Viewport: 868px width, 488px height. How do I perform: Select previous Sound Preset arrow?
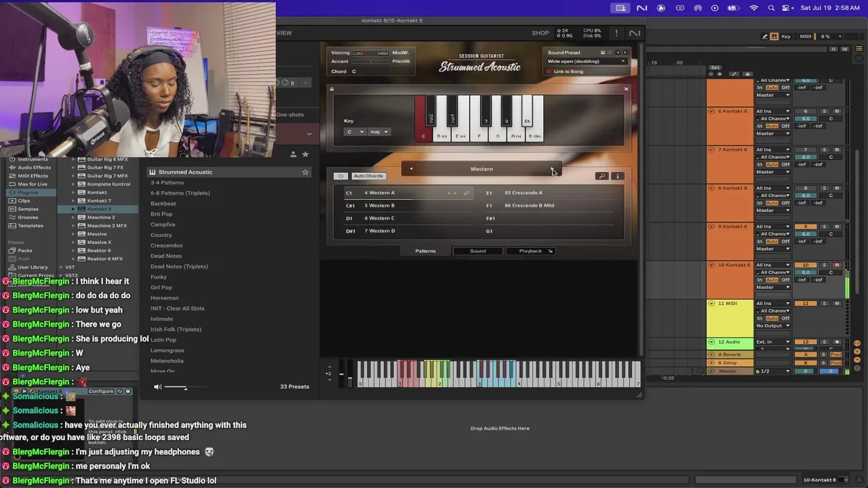[x=617, y=52]
